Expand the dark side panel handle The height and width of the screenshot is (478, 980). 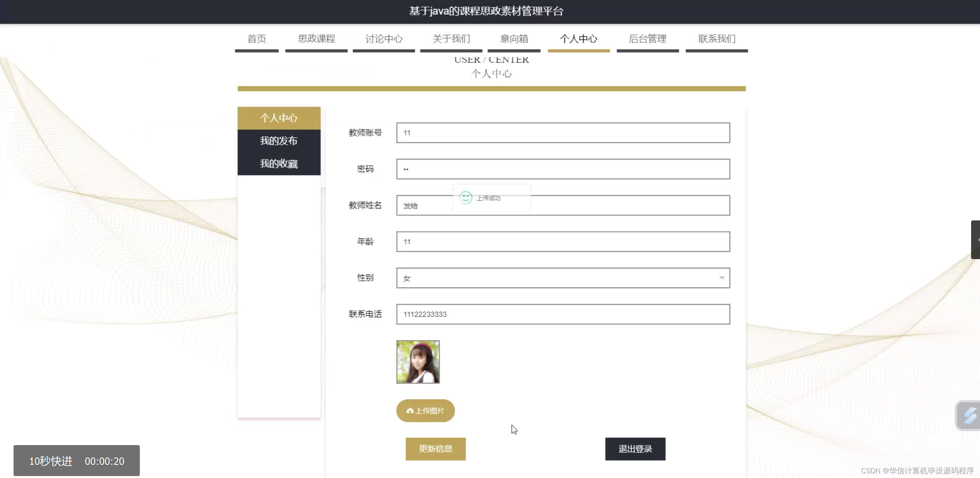tap(975, 239)
